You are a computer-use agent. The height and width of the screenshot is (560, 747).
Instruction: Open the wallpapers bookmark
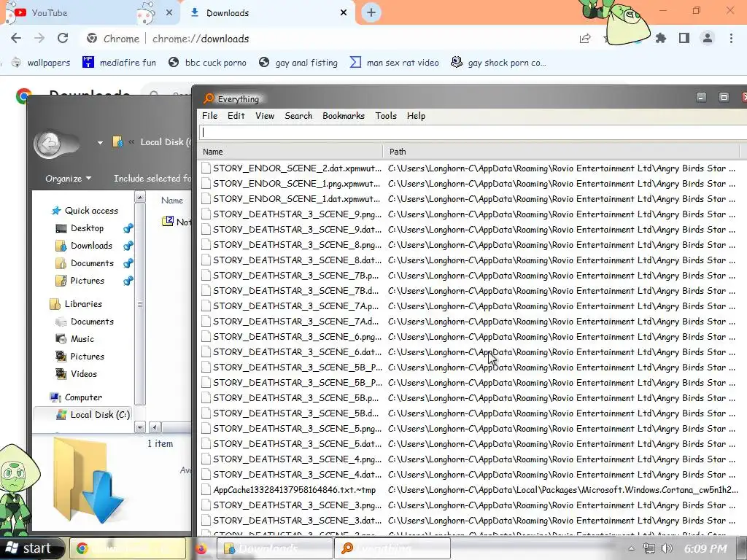click(41, 63)
